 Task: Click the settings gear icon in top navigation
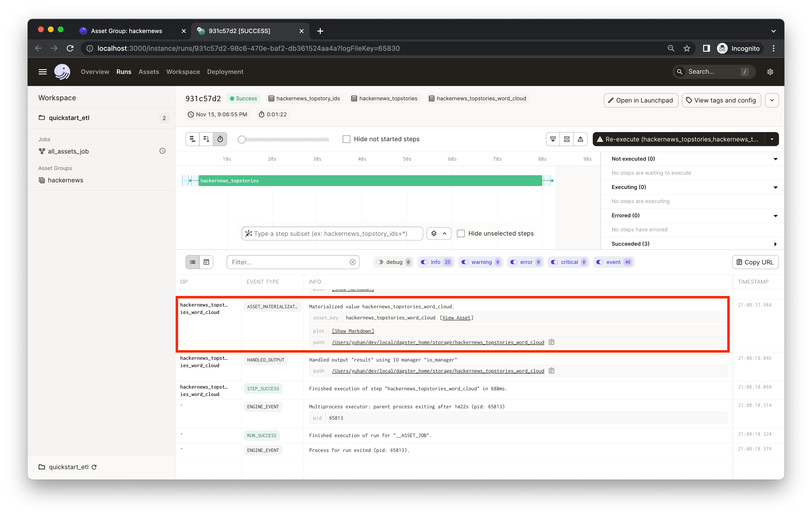(770, 72)
